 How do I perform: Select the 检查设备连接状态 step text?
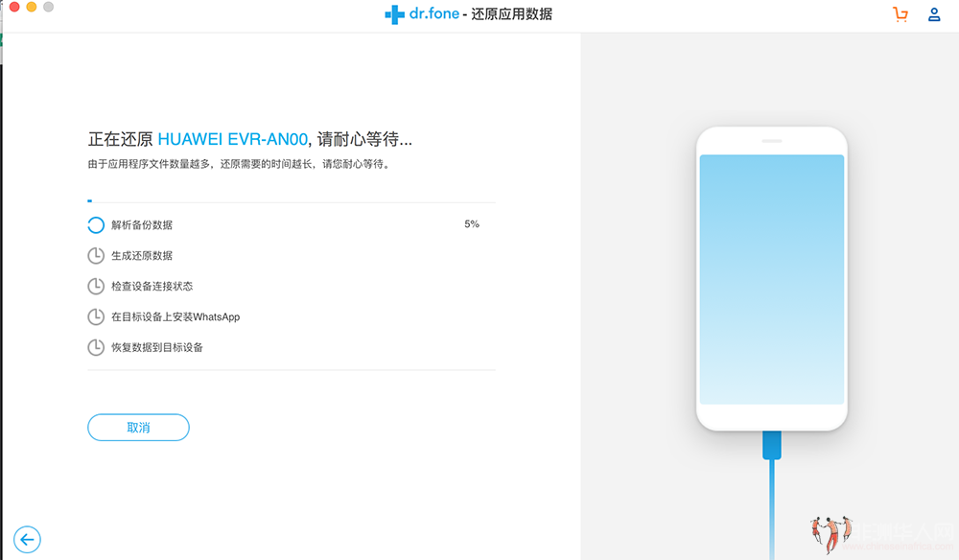[x=152, y=286]
